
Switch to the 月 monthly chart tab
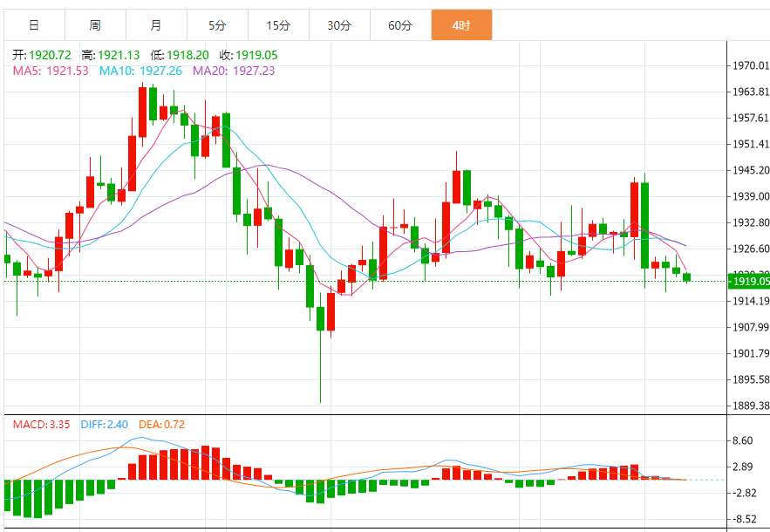(156, 25)
